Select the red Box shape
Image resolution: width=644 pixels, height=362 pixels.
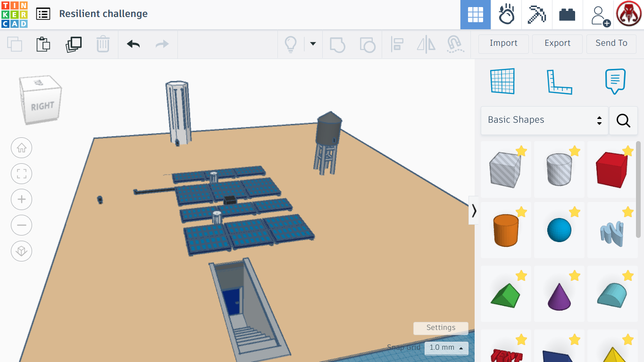(612, 169)
